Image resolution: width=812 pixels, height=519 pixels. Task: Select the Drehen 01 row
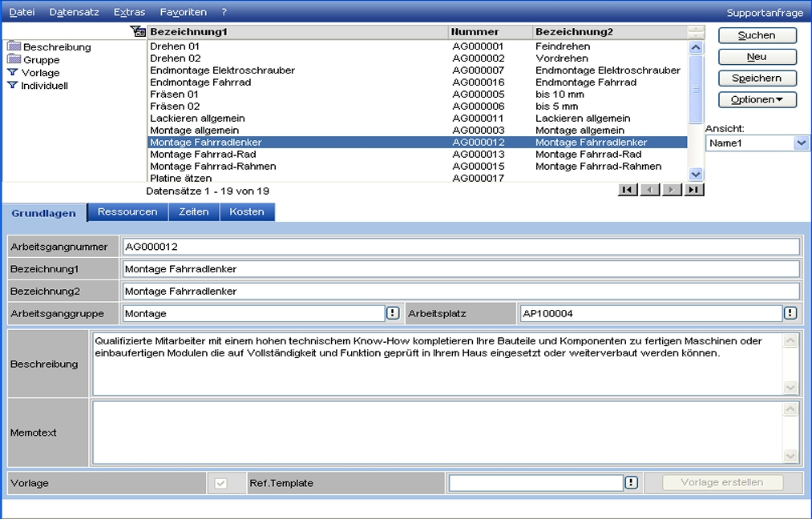[418, 46]
